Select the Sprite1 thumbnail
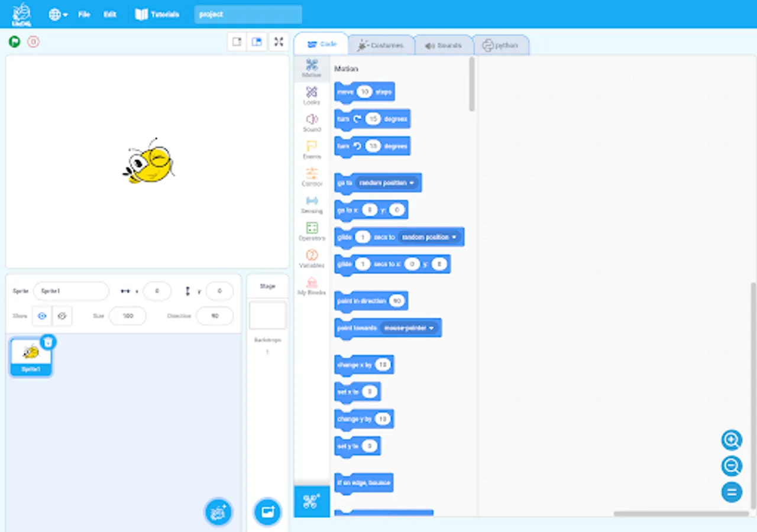The image size is (757, 532). pyautogui.click(x=31, y=356)
